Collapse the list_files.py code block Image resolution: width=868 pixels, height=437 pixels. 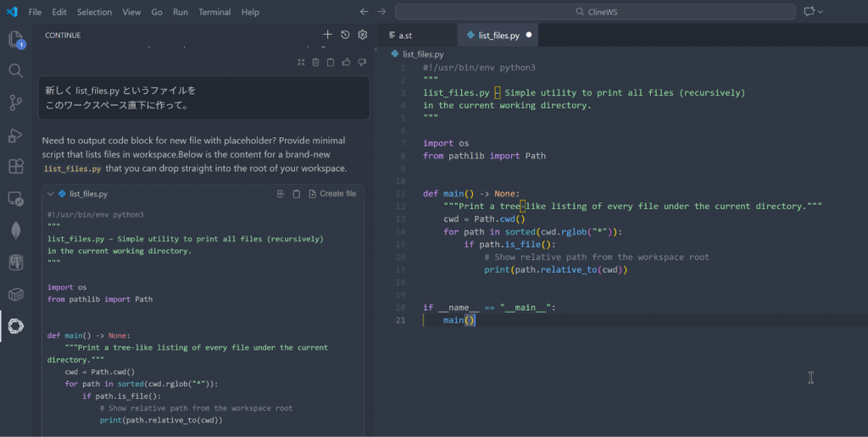[49, 194]
